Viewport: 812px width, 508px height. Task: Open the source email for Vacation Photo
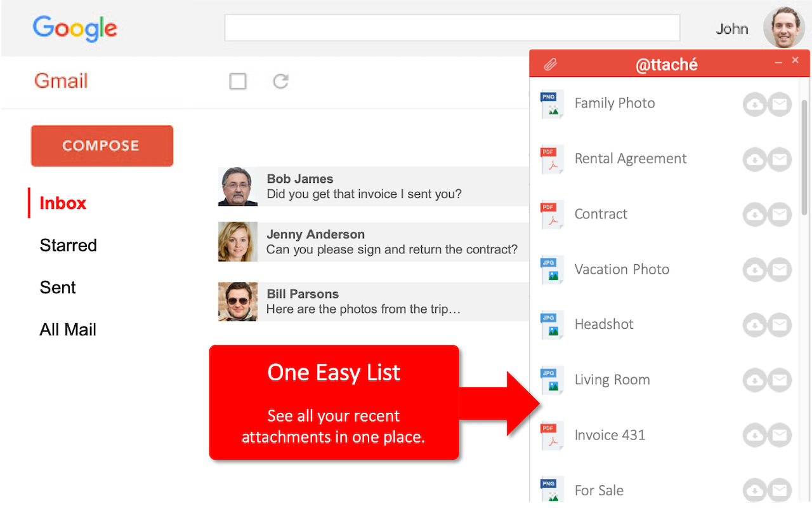[x=780, y=269]
